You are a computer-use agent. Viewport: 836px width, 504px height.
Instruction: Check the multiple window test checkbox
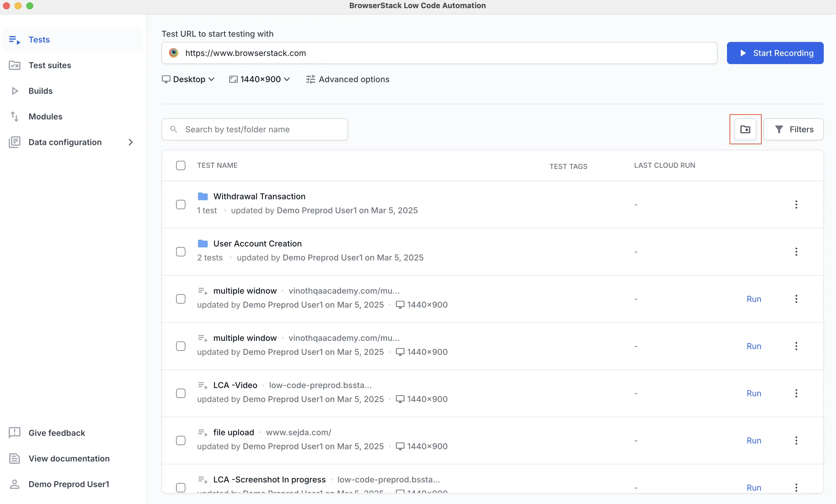[x=181, y=346]
